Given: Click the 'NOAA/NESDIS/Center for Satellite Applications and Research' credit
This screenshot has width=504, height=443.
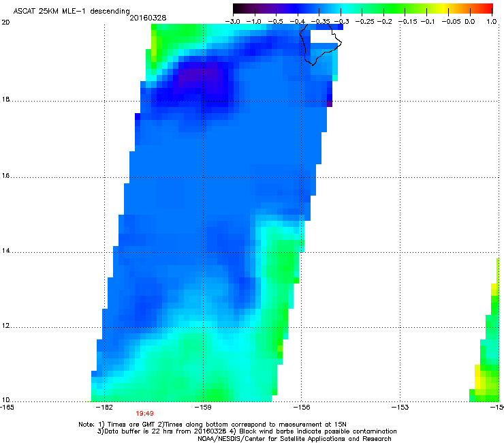Looking at the screenshot, I should [x=294, y=439].
